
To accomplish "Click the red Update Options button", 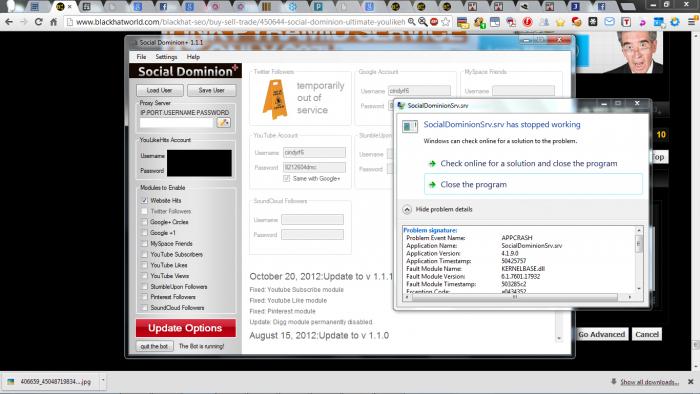I will [x=186, y=328].
